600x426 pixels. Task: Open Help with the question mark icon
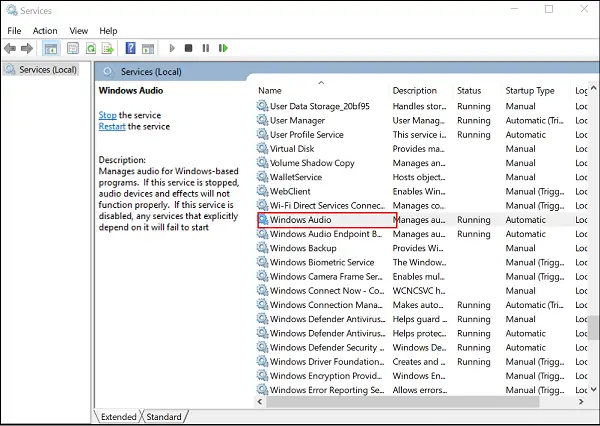(x=131, y=48)
